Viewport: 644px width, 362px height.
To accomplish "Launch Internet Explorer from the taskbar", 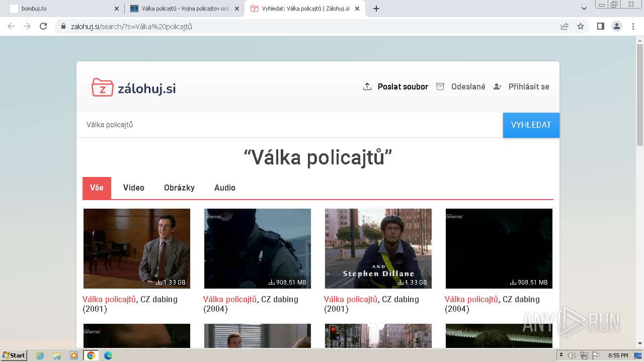I will (40, 355).
